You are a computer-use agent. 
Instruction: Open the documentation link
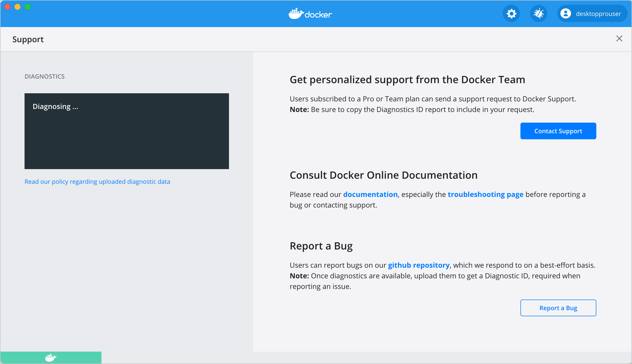tap(370, 194)
